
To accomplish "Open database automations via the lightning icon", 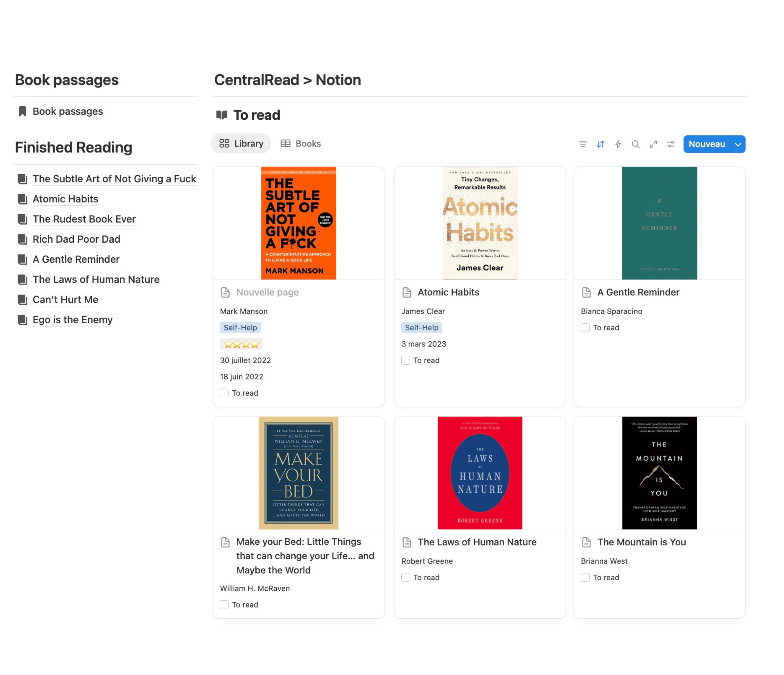I will (618, 144).
